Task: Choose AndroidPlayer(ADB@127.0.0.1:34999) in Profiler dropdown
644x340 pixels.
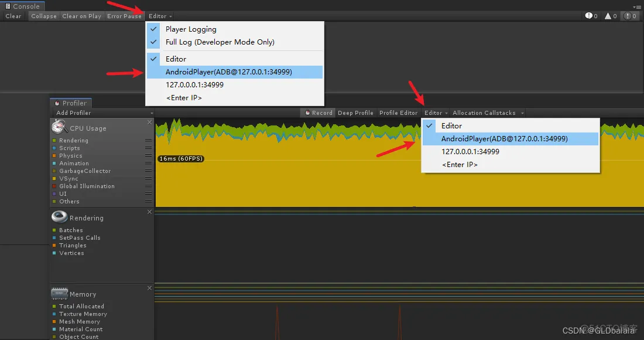Action: coord(510,138)
